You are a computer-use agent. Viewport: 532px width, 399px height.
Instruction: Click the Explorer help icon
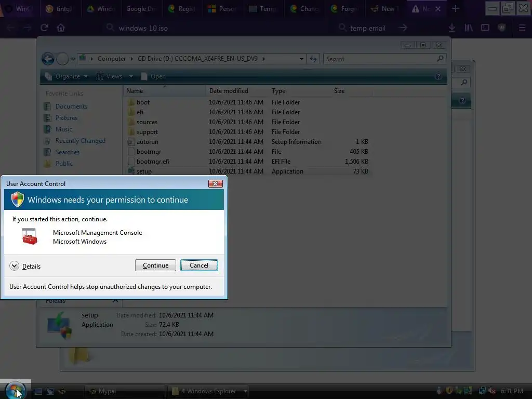point(438,76)
